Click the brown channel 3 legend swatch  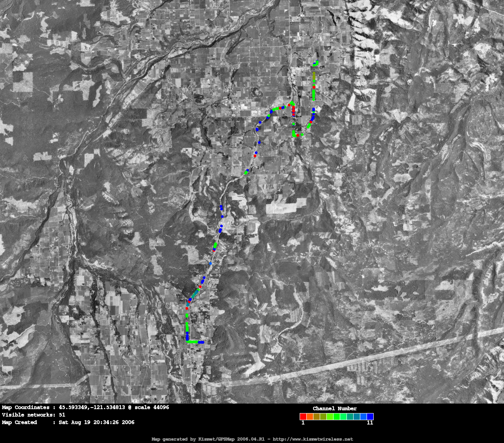tap(317, 417)
